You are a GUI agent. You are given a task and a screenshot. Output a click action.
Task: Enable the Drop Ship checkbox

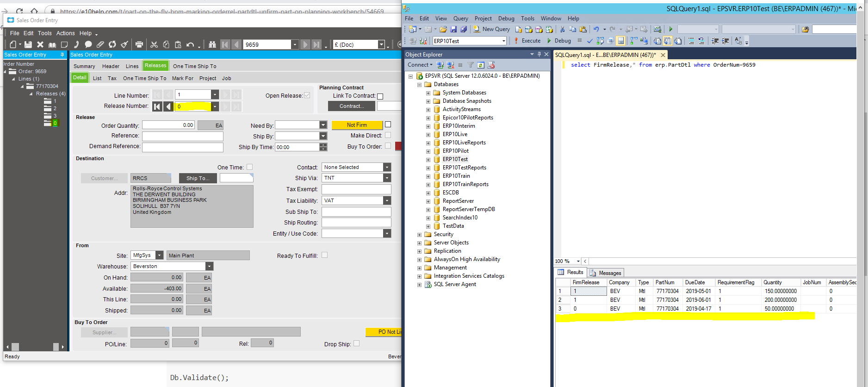(356, 343)
